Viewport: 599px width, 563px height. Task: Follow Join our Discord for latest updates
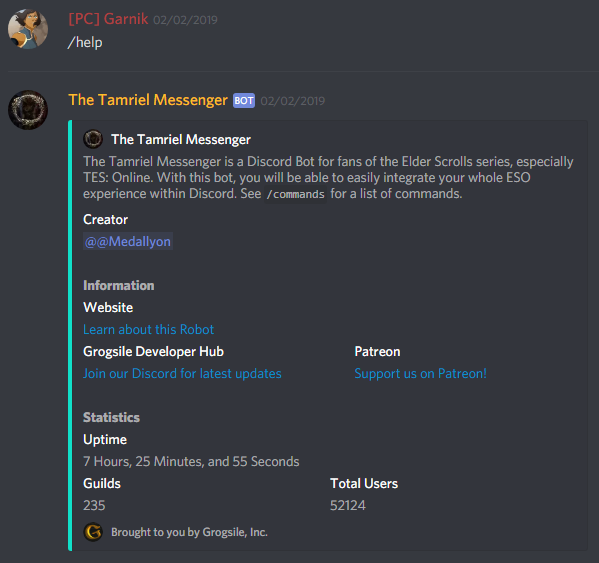(182, 373)
